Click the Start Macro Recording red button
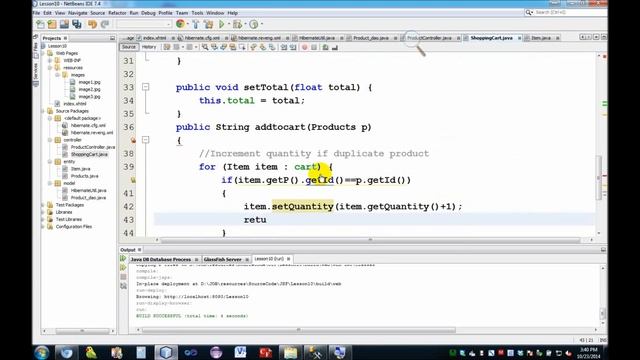This screenshot has height=360, width=640. [x=304, y=47]
